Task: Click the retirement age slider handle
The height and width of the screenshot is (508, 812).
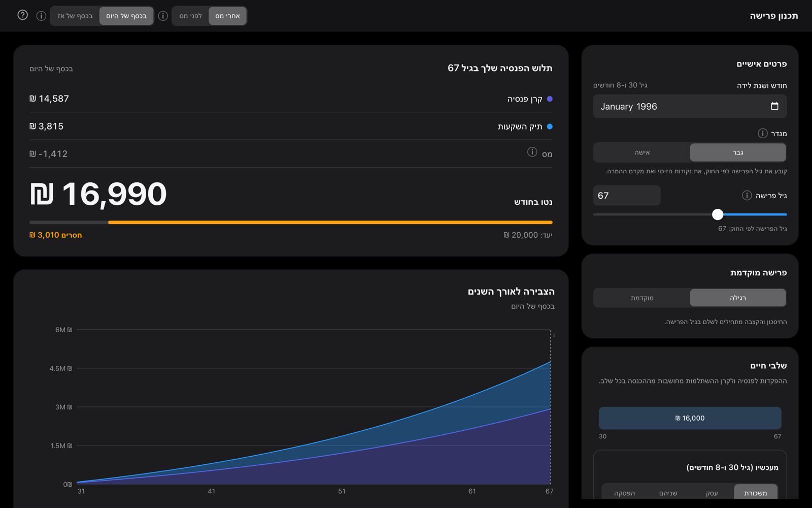Action: [x=718, y=214]
